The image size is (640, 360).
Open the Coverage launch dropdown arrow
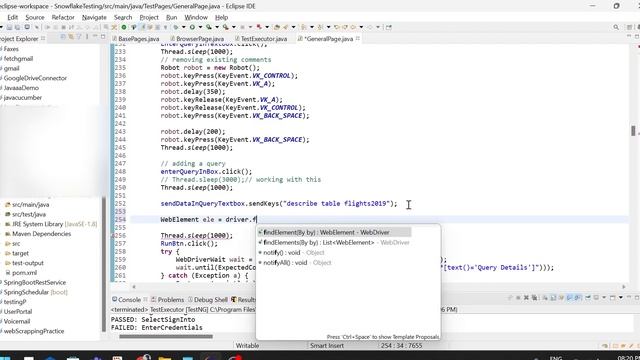[x=217, y=27]
